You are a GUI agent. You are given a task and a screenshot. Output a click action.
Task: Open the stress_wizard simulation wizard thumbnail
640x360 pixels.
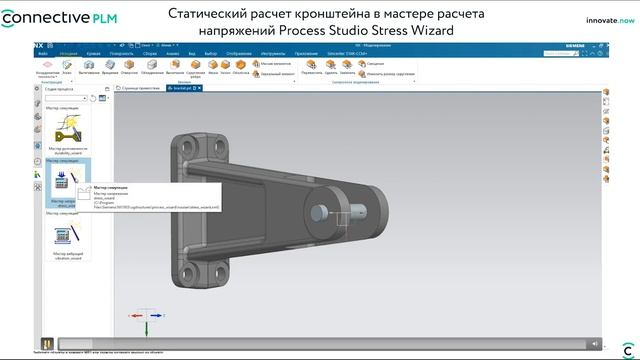pos(67,182)
